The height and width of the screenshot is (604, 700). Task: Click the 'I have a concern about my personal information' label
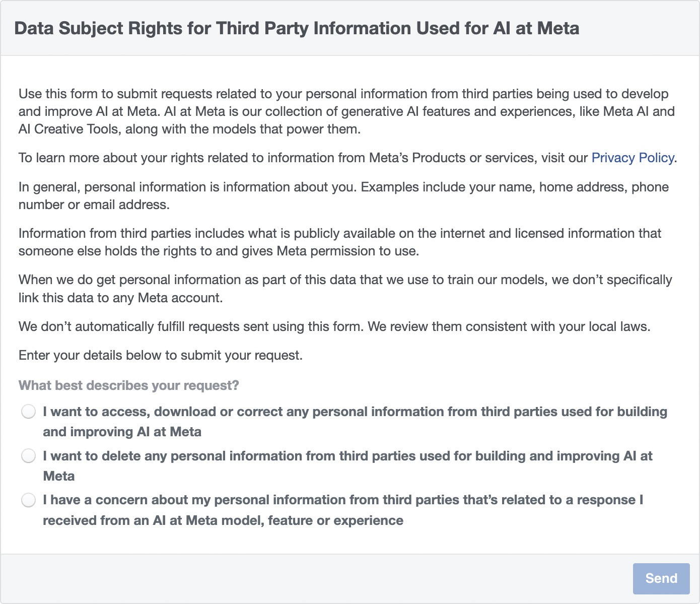tap(343, 510)
